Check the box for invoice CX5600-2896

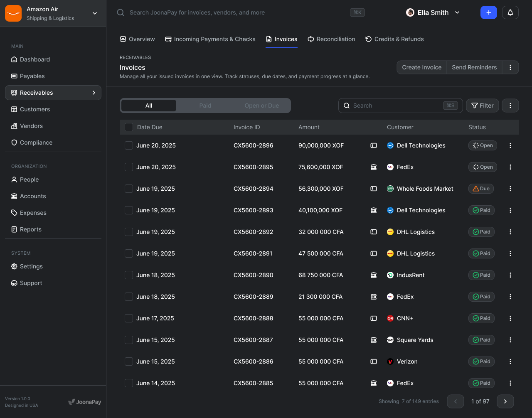click(129, 145)
